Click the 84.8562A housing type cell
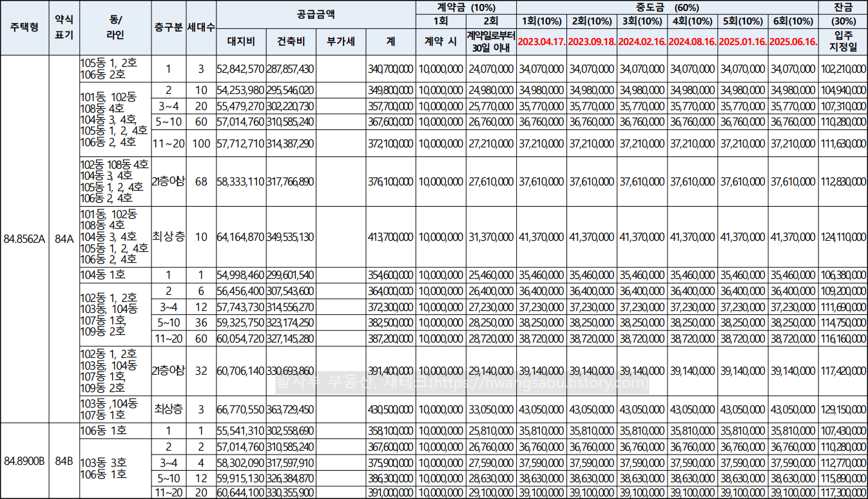The height and width of the screenshot is (499, 868). coord(24,240)
